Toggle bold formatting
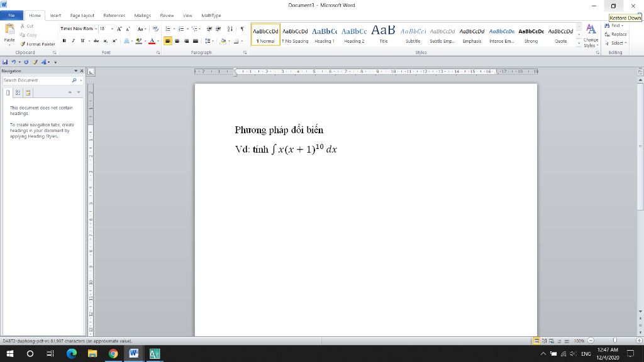This screenshot has width=644, height=362. (x=64, y=41)
